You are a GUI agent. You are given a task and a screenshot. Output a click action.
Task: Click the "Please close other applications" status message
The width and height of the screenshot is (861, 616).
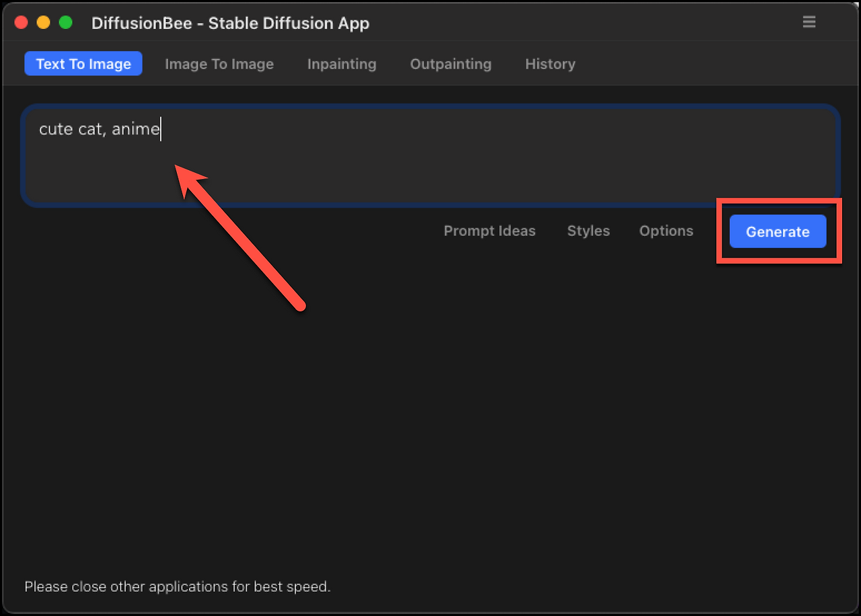[178, 586]
